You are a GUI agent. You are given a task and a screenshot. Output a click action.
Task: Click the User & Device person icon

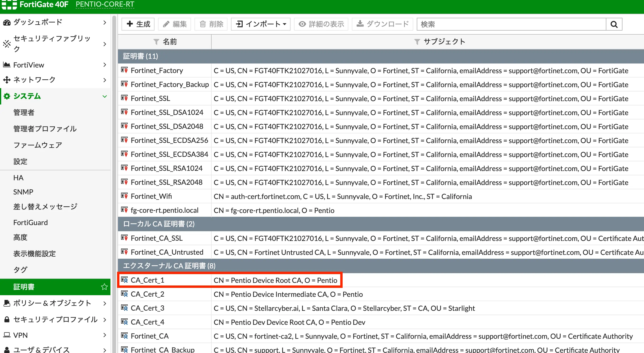(7, 350)
